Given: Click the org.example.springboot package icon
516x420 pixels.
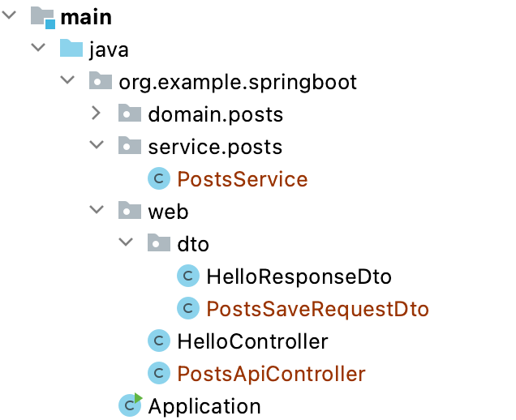Looking at the screenshot, I should [x=101, y=80].
